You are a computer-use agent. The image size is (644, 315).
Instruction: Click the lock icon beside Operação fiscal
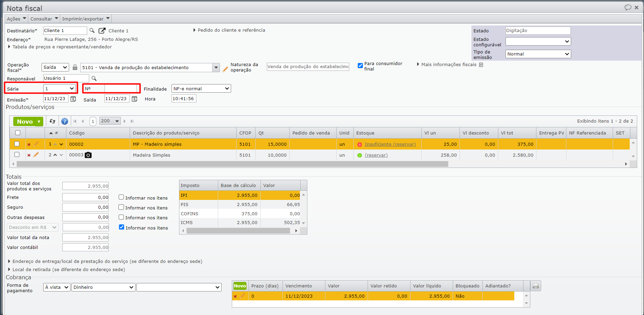pyautogui.click(x=75, y=67)
